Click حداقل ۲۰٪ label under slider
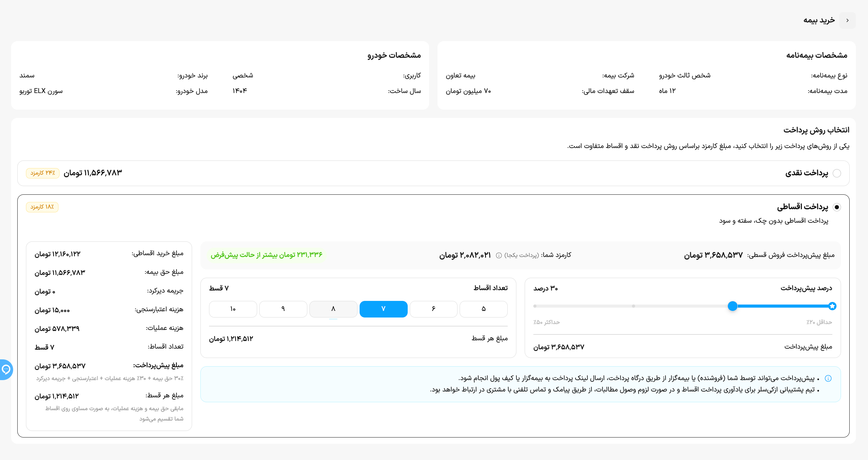This screenshot has height=460, width=868. pos(819,322)
